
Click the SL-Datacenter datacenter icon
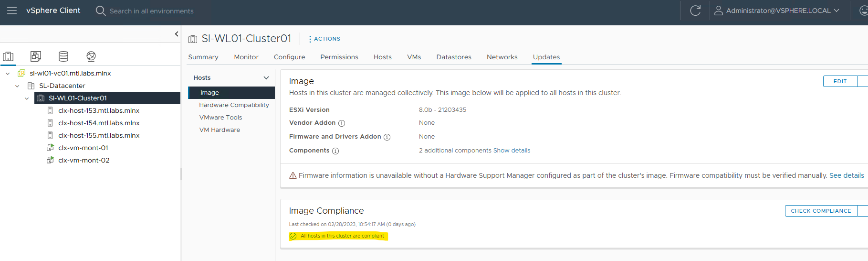coord(31,86)
